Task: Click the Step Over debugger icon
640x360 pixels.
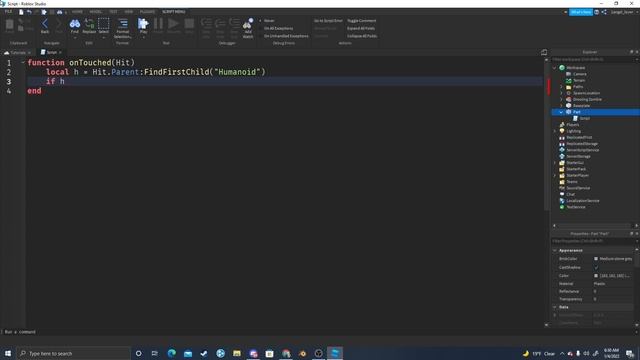Action: click(x=220, y=23)
